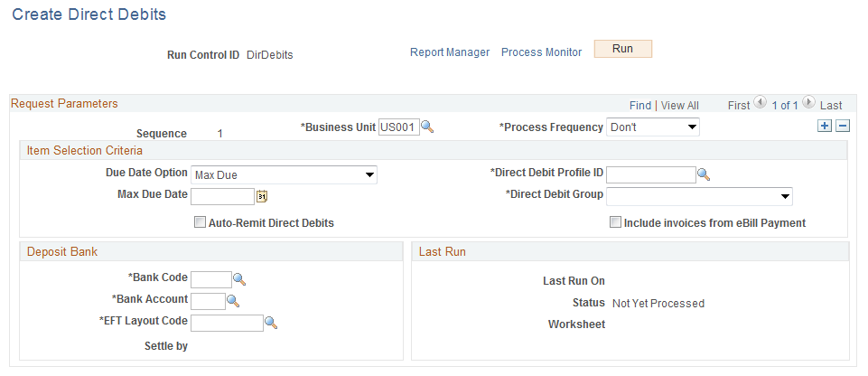Open the Max Due Date calendar picker
Screen dimensions: 868x376
262,196
